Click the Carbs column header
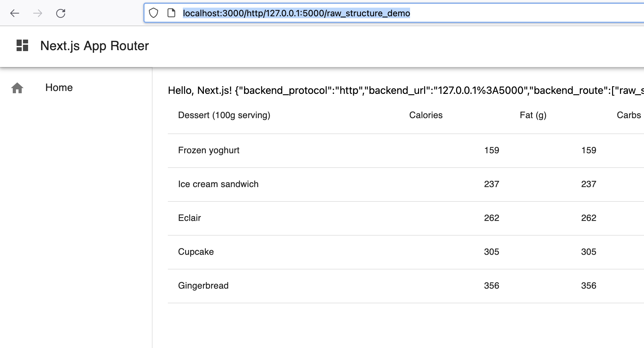Screen dimensions: 644x348 629,115
